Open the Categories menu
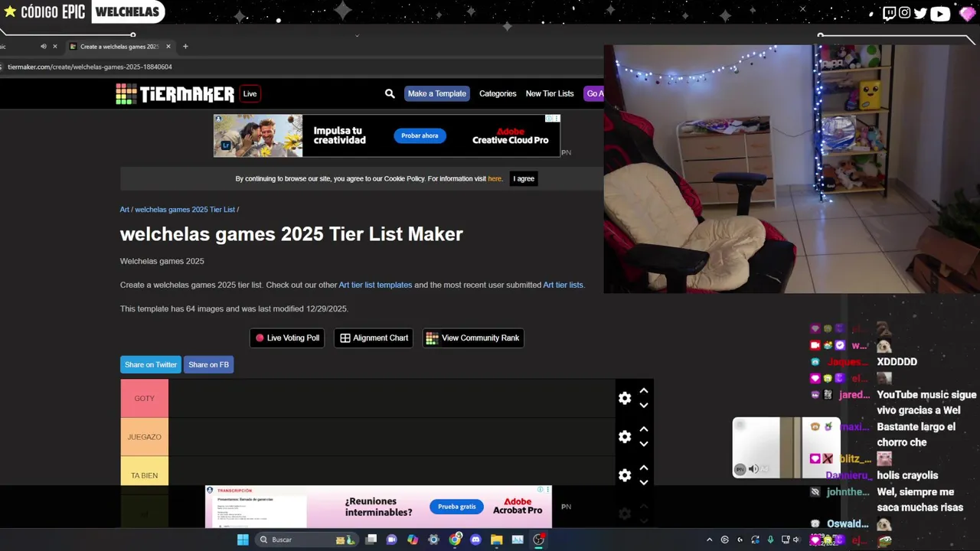 [x=498, y=93]
